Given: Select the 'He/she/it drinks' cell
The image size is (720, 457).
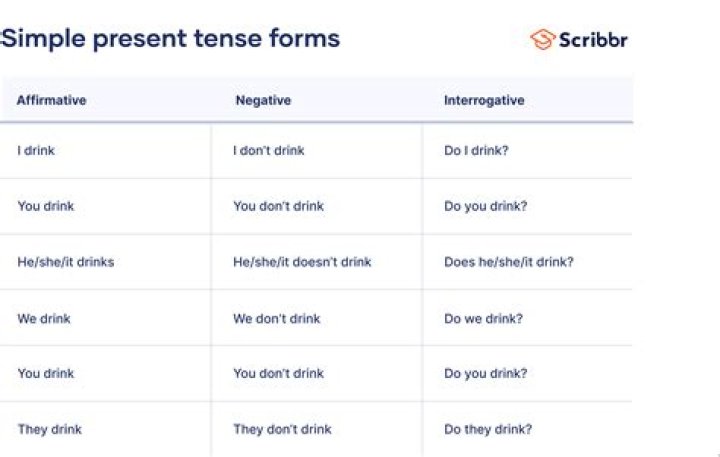Looking at the screenshot, I should point(65,263).
